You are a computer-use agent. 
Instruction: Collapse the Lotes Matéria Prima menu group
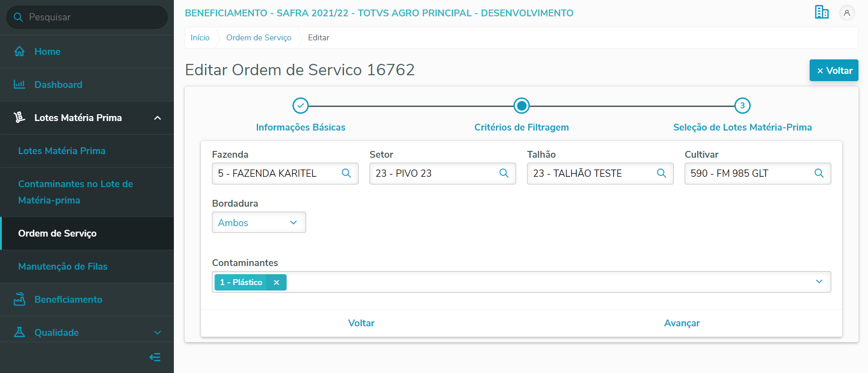pyautogui.click(x=158, y=118)
